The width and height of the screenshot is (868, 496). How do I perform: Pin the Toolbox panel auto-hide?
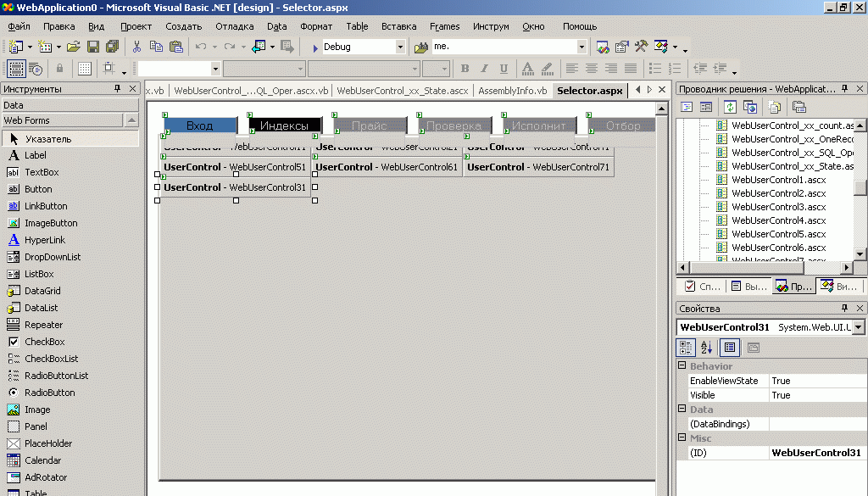pos(117,88)
